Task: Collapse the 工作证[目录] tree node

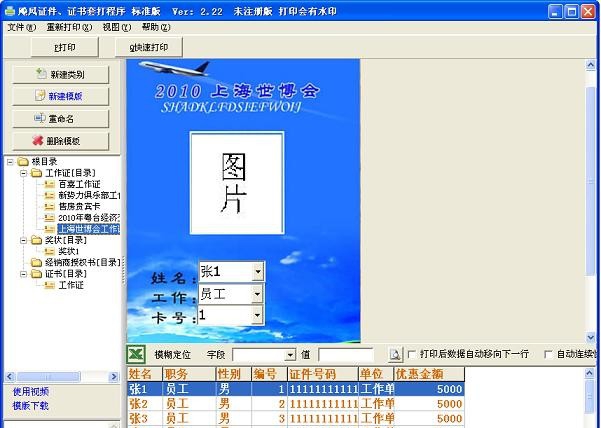Action: pos(24,174)
